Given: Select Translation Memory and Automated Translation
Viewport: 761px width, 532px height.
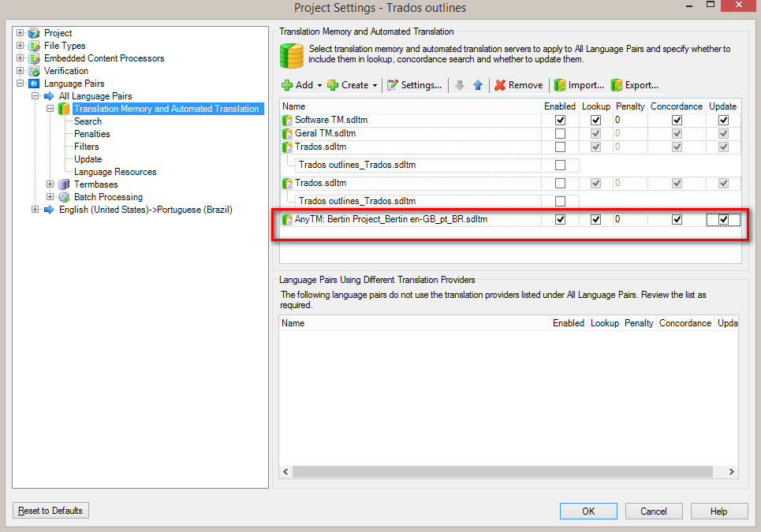Looking at the screenshot, I should pyautogui.click(x=166, y=109).
